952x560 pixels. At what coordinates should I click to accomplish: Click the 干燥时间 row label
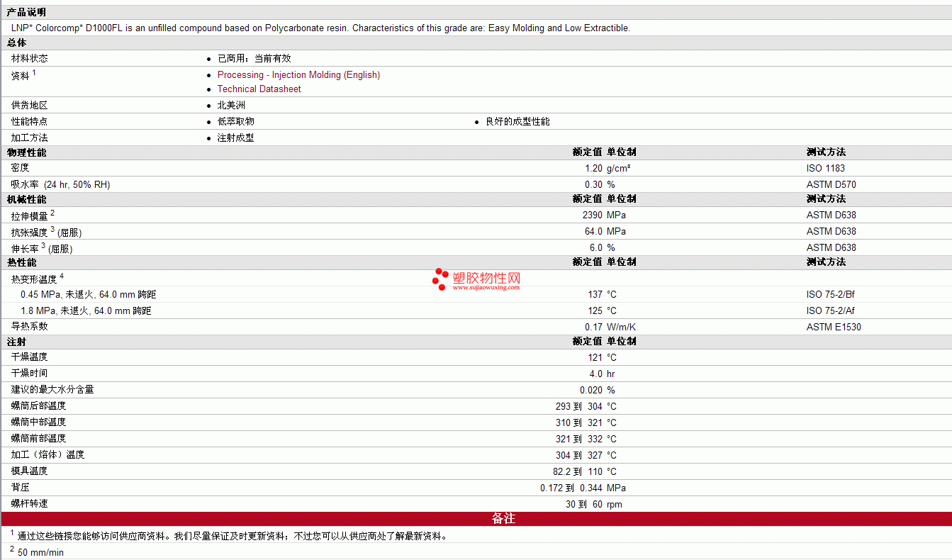coord(30,374)
